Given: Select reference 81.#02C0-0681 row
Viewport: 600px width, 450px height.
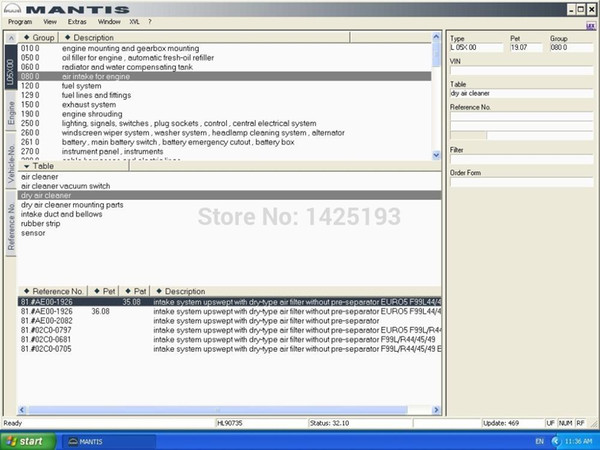Looking at the screenshot, I should click(x=230, y=339).
